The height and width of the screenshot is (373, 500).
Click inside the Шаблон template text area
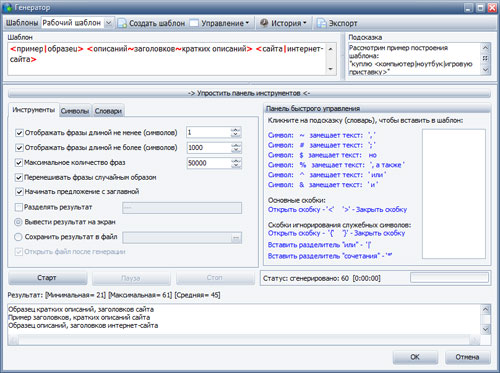[x=167, y=59]
